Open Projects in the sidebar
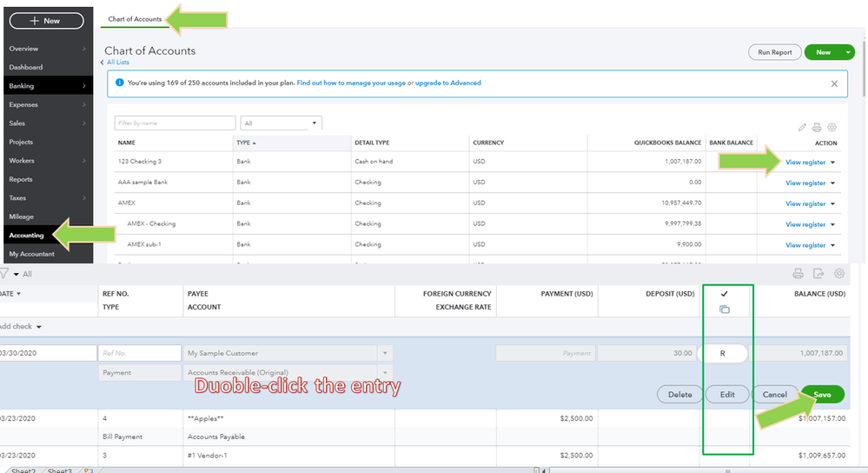Viewport: 868px width, 473px height. click(x=48, y=142)
